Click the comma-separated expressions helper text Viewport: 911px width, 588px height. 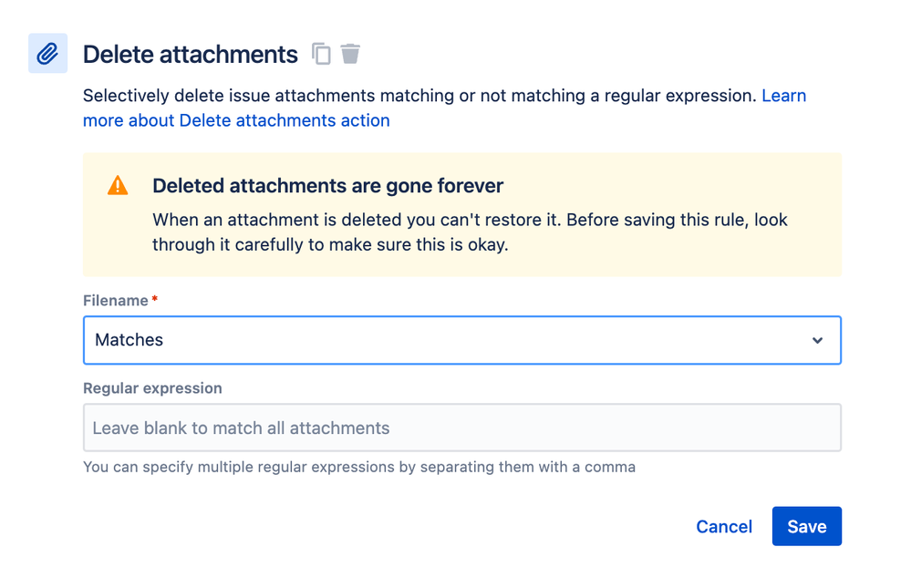[359, 467]
